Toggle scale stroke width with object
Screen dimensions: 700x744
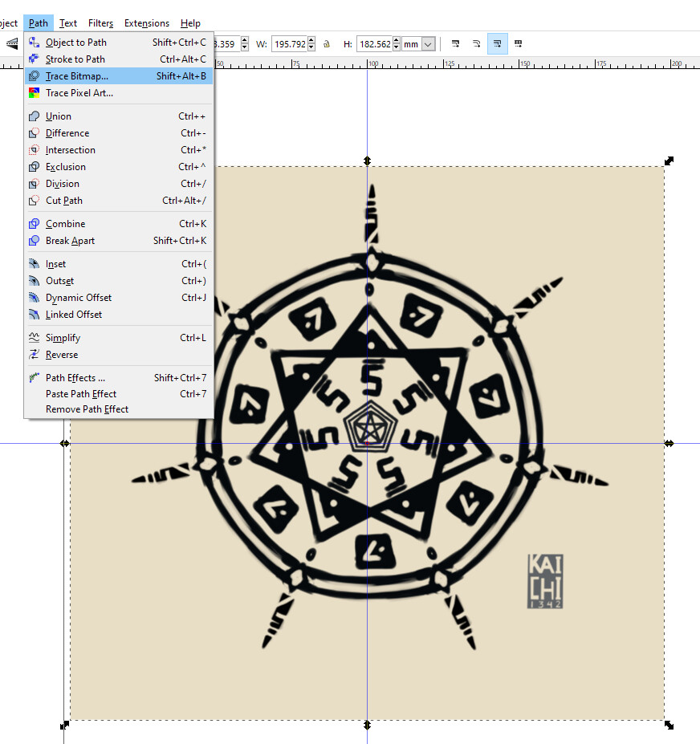pyautogui.click(x=456, y=44)
